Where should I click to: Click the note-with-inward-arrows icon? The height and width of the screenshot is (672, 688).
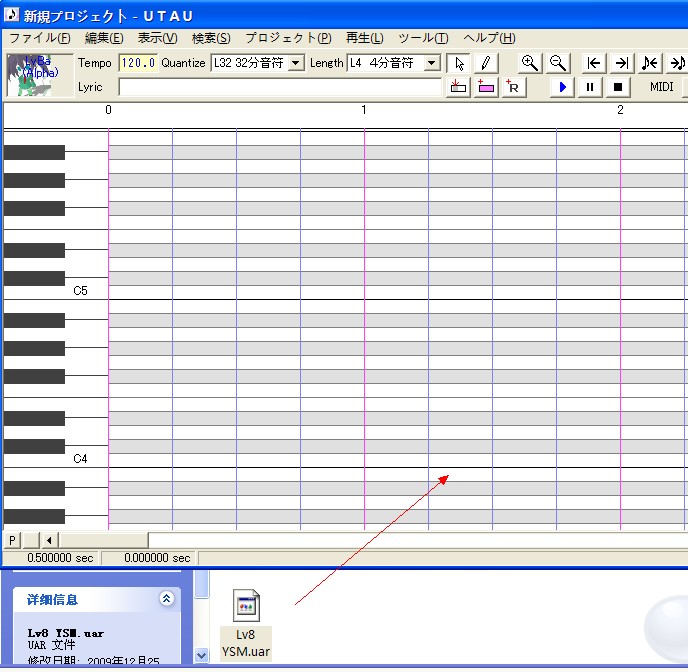coord(650,63)
